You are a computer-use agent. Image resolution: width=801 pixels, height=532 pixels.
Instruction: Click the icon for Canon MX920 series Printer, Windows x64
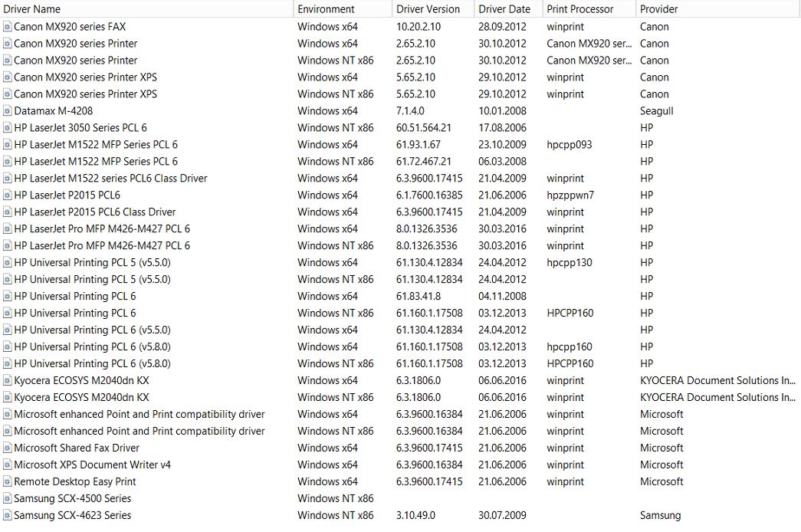coord(7,44)
